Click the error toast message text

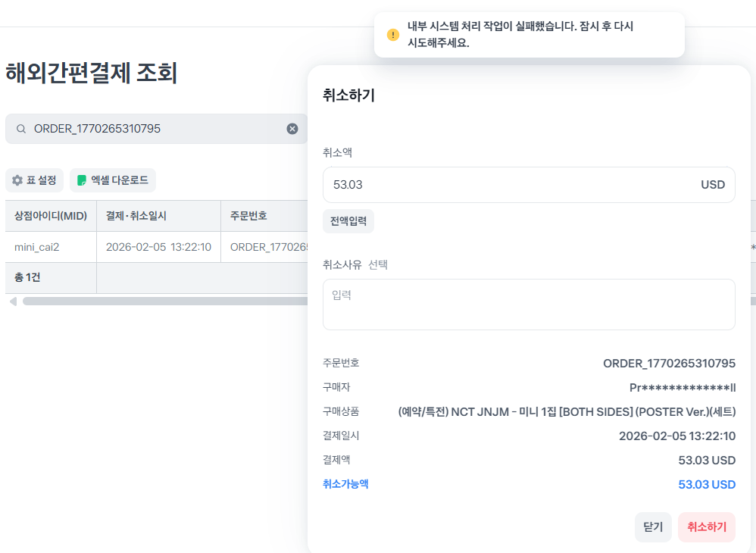pyautogui.click(x=520, y=35)
